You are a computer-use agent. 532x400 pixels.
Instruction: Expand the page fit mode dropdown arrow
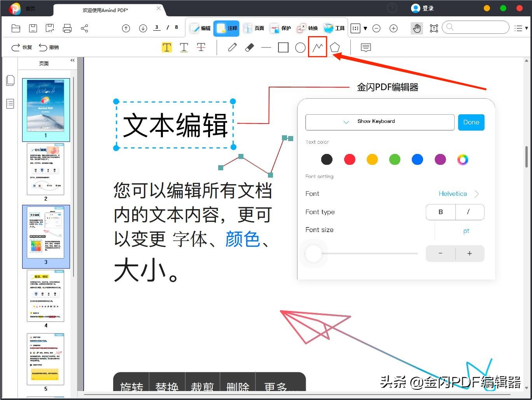point(365,28)
